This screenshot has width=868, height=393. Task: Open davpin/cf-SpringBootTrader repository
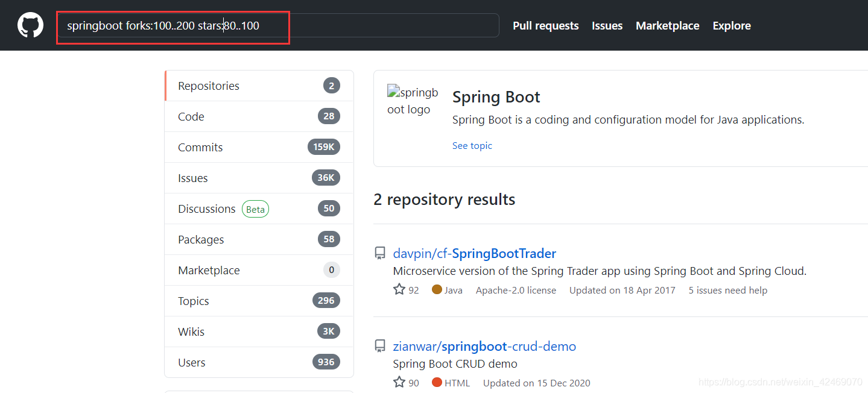coord(474,253)
